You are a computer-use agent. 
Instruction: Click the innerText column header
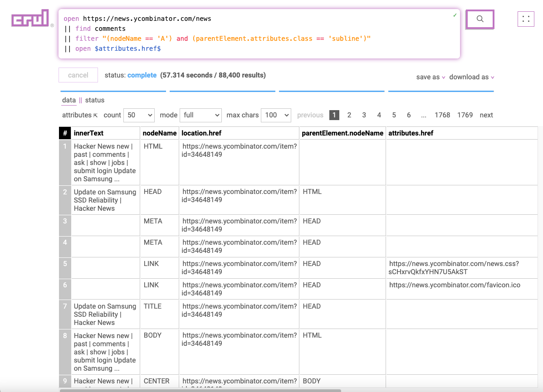105,133
